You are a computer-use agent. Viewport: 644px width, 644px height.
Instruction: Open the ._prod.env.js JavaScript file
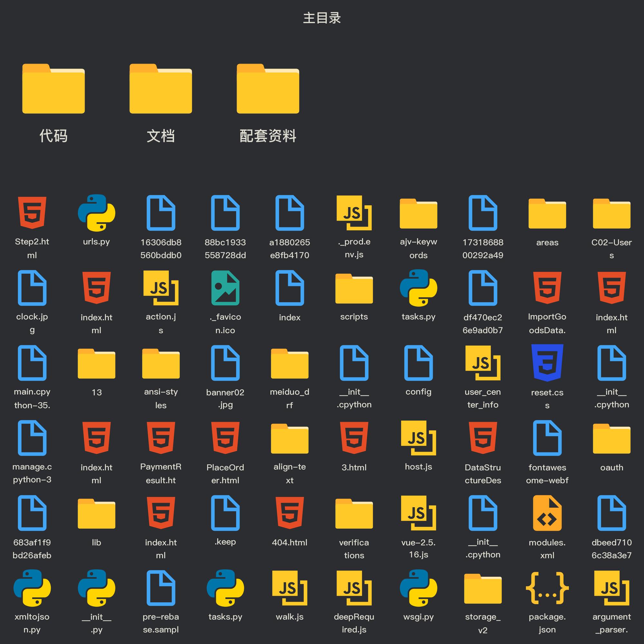point(354,213)
